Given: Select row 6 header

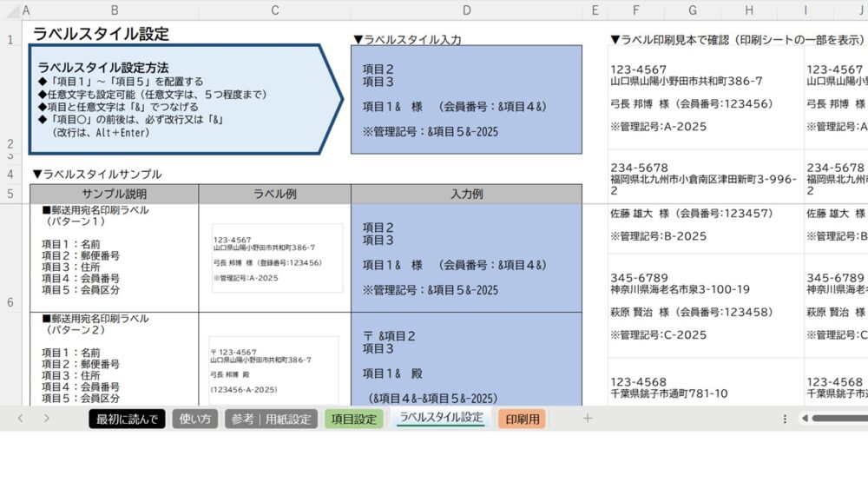Looking at the screenshot, I should (10, 303).
